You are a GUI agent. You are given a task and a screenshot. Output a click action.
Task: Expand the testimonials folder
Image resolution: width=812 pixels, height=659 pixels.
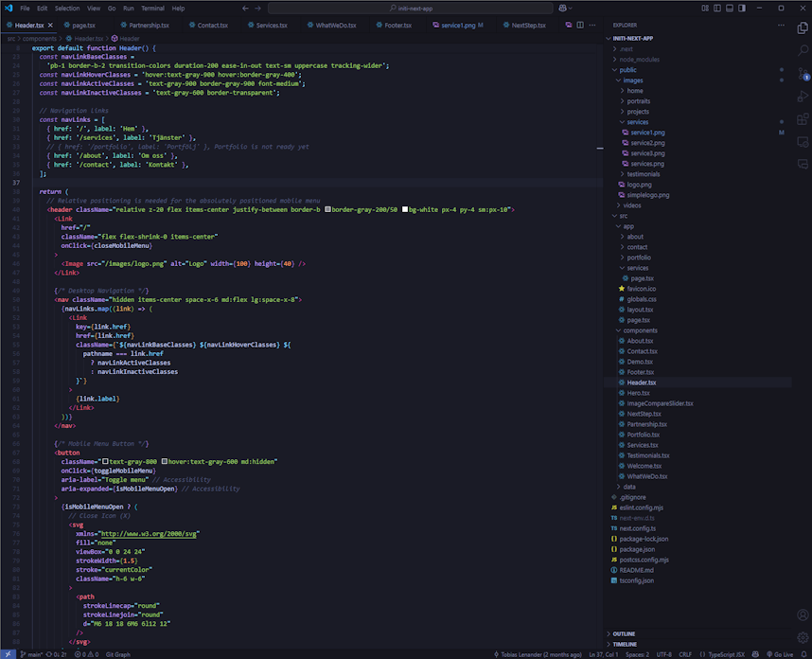pos(698,174)
